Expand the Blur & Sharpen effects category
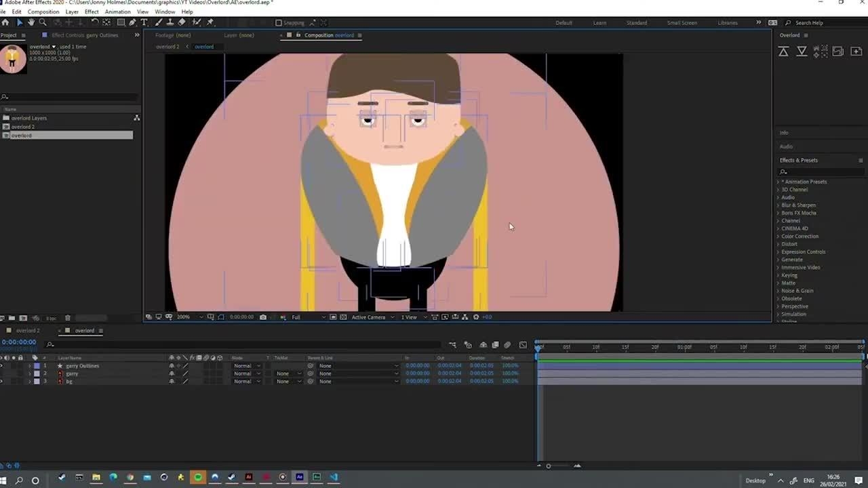868x488 pixels. [798, 205]
